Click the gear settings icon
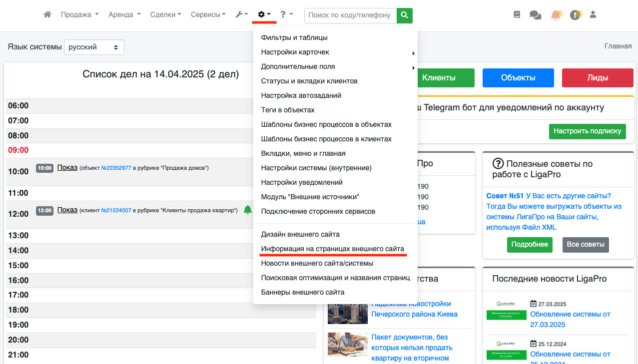 coord(264,15)
